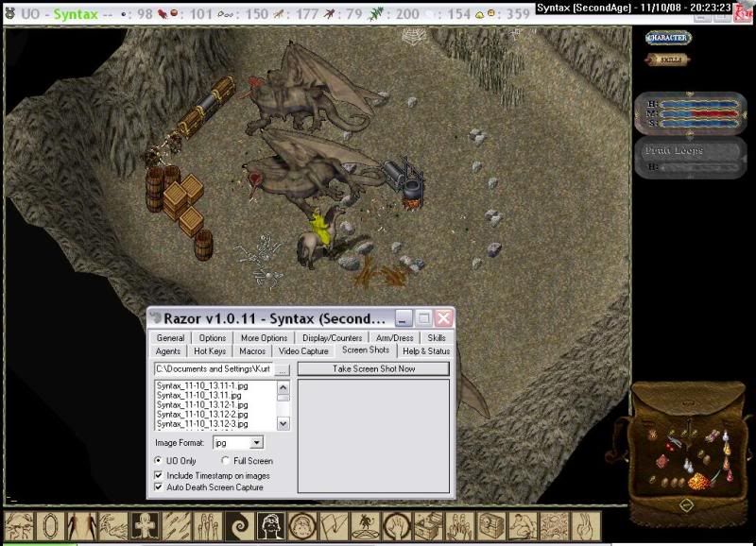756x546 pixels.
Task: Click the screenshot list scroll down arrow
Action: [x=283, y=423]
